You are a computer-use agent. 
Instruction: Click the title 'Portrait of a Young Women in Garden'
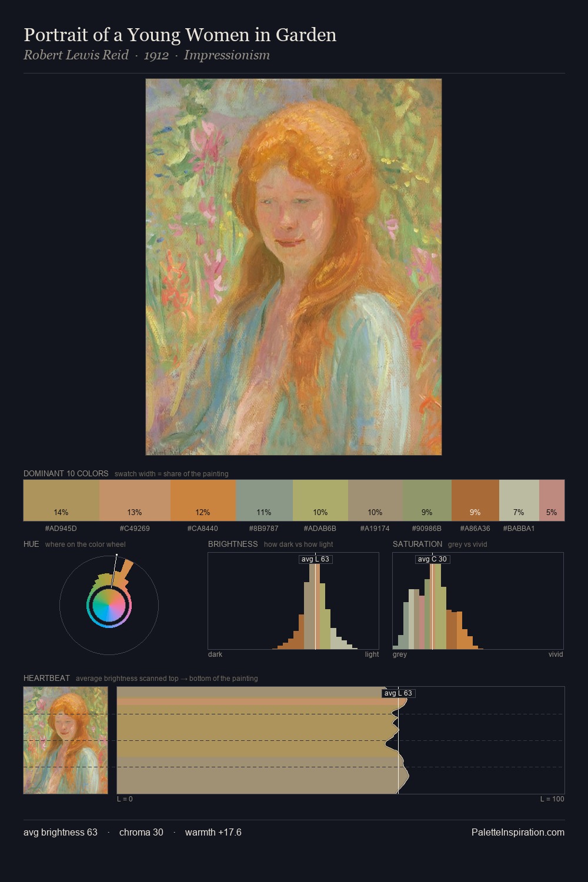pyautogui.click(x=180, y=35)
